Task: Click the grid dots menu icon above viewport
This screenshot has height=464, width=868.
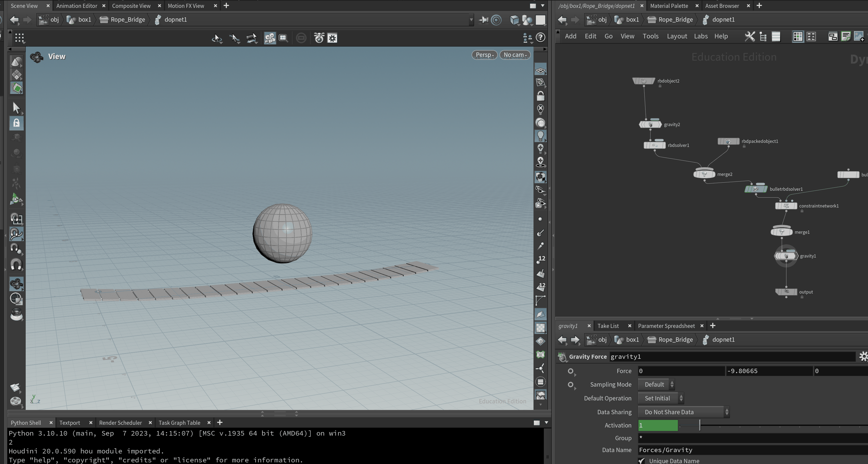Action: click(x=19, y=38)
